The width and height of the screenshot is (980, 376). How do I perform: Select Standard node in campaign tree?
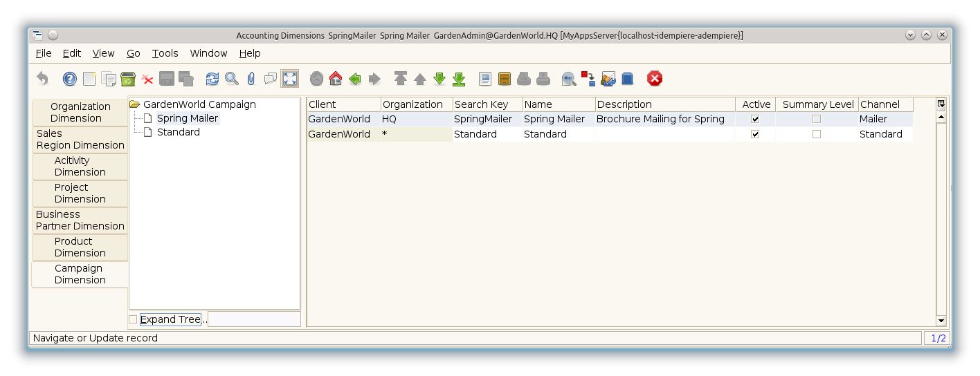[x=178, y=132]
